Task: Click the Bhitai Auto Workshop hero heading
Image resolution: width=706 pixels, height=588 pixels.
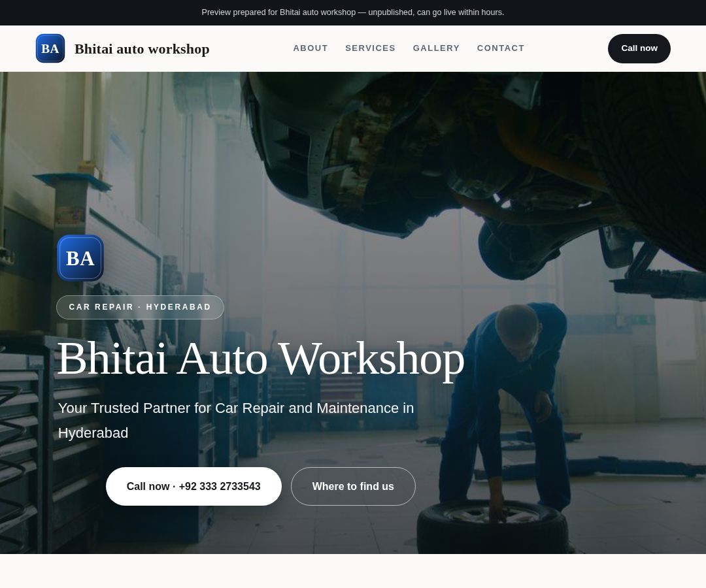Action: pyautogui.click(x=261, y=359)
